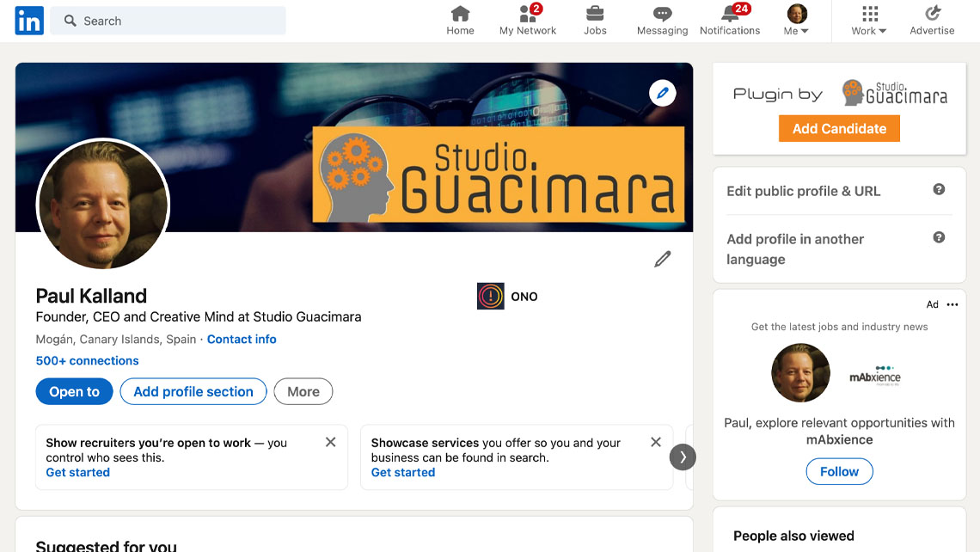Click the Suggested for you heading
The width and height of the screenshot is (980, 552).
(107, 545)
